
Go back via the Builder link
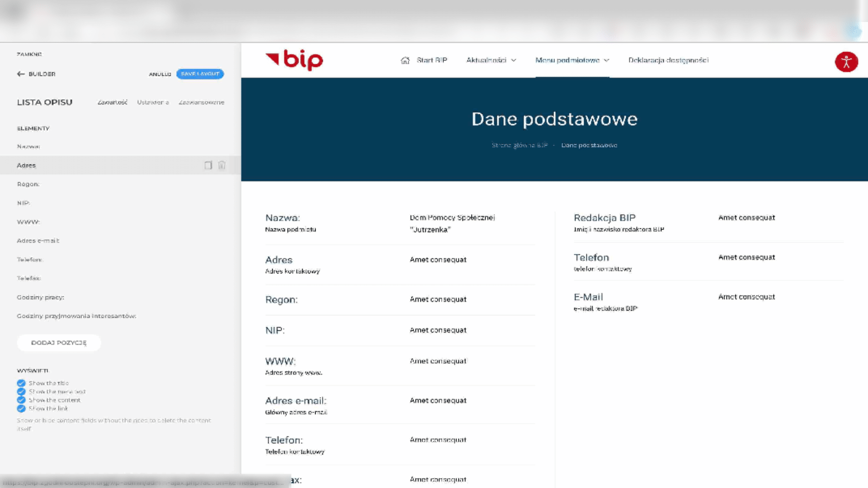(x=42, y=74)
